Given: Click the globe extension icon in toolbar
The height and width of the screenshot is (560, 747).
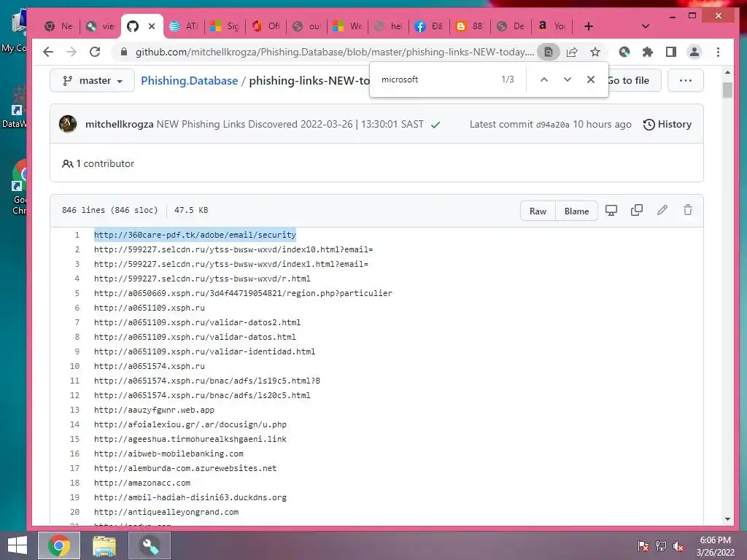Looking at the screenshot, I should [x=624, y=52].
